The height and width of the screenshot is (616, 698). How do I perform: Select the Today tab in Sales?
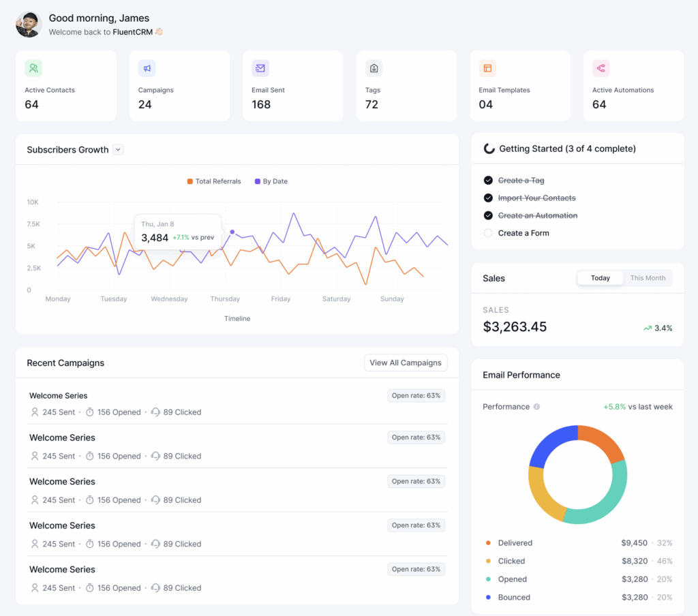[x=600, y=277]
